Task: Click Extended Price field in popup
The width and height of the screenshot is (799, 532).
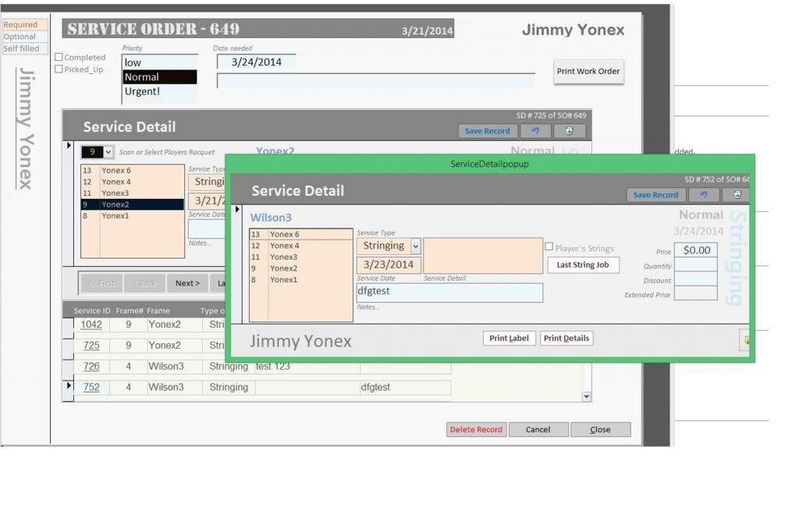Action: coord(695,293)
